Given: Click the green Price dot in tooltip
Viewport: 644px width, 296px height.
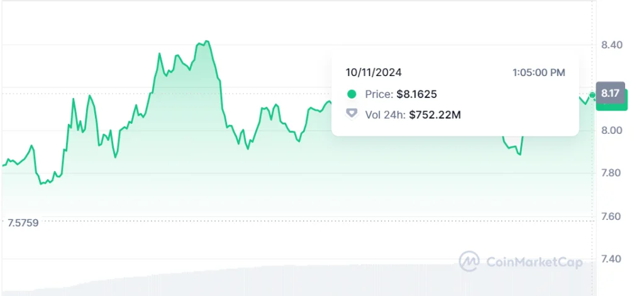Looking at the screenshot, I should 352,94.
